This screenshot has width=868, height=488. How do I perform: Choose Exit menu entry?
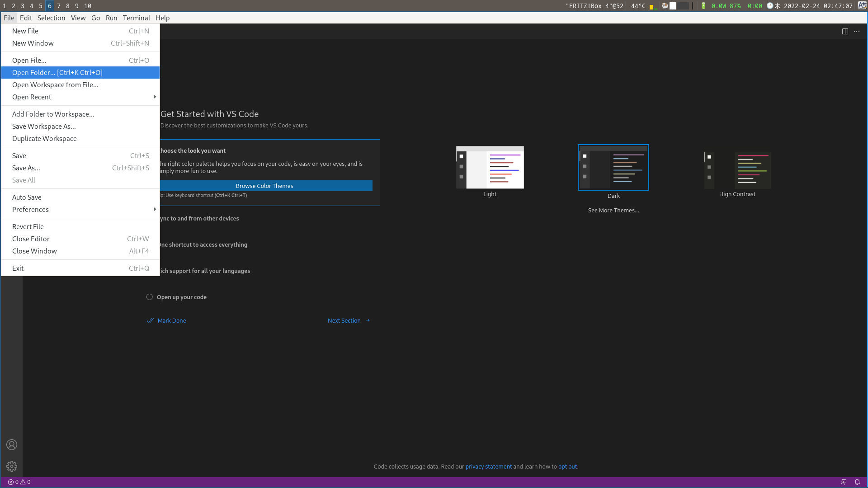(80, 268)
